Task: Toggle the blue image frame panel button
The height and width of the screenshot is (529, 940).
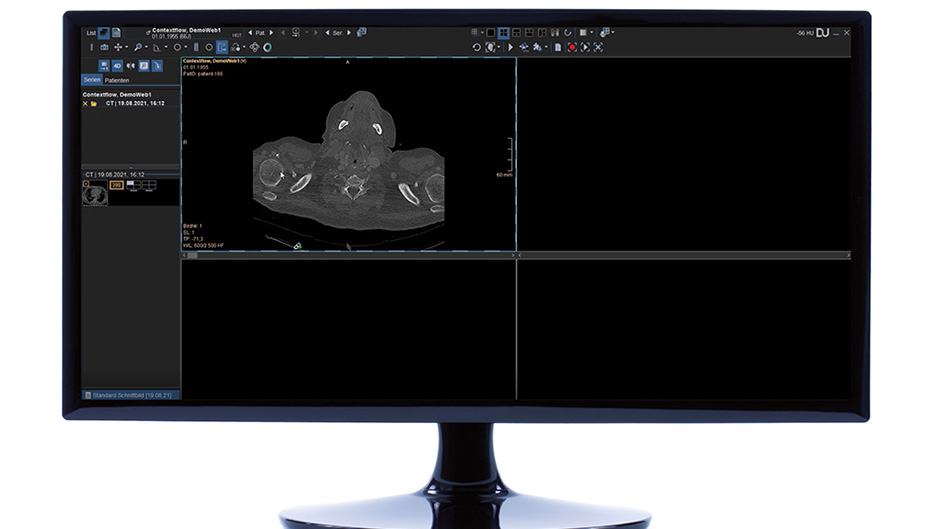Action: click(144, 66)
